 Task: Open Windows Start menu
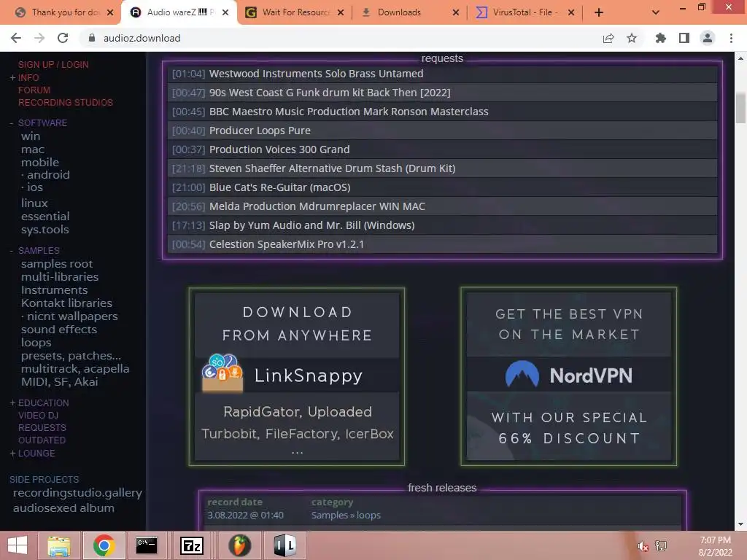coord(18,545)
